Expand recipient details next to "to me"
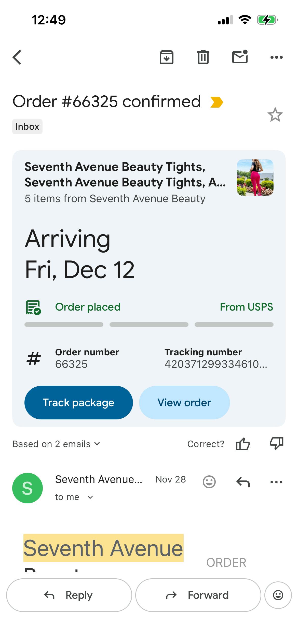 (x=90, y=497)
